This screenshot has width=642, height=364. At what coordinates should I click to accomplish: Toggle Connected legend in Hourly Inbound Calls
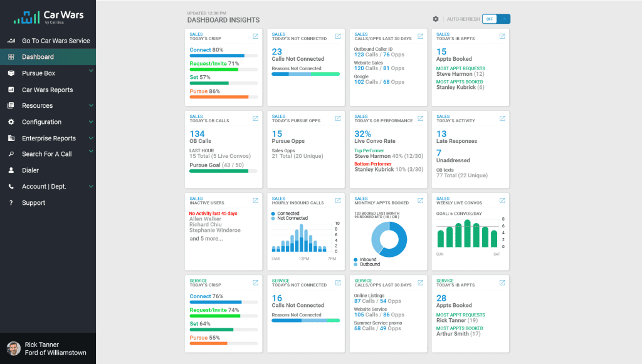[285, 214]
